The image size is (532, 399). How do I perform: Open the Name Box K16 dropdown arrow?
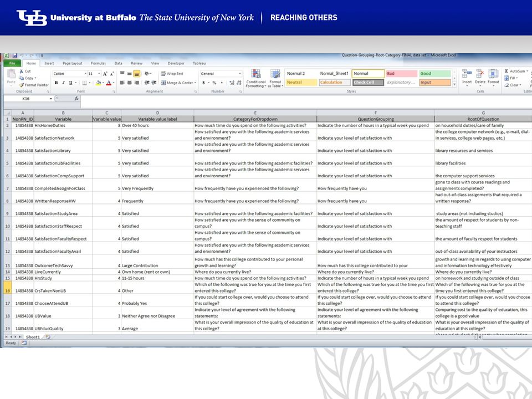pos(51,99)
